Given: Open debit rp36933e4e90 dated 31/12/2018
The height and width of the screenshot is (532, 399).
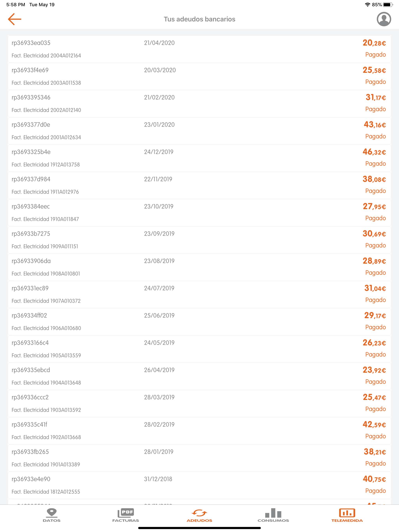Looking at the screenshot, I should 199,485.
